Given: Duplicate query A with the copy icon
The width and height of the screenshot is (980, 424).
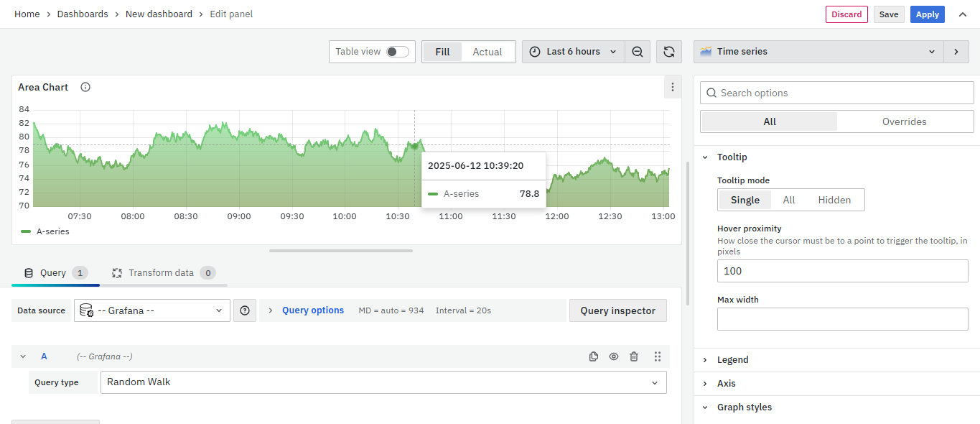Looking at the screenshot, I should [594, 356].
